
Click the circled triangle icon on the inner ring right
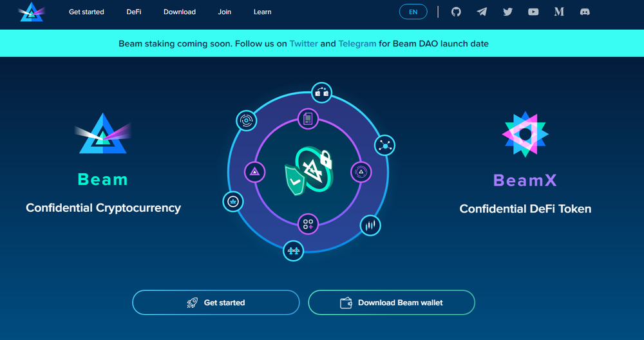click(361, 172)
